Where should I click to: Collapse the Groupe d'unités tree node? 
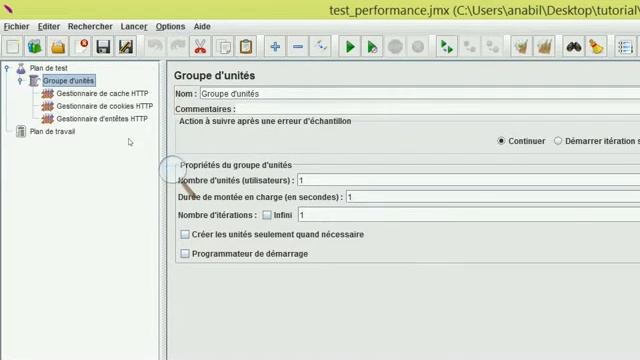pos(20,81)
